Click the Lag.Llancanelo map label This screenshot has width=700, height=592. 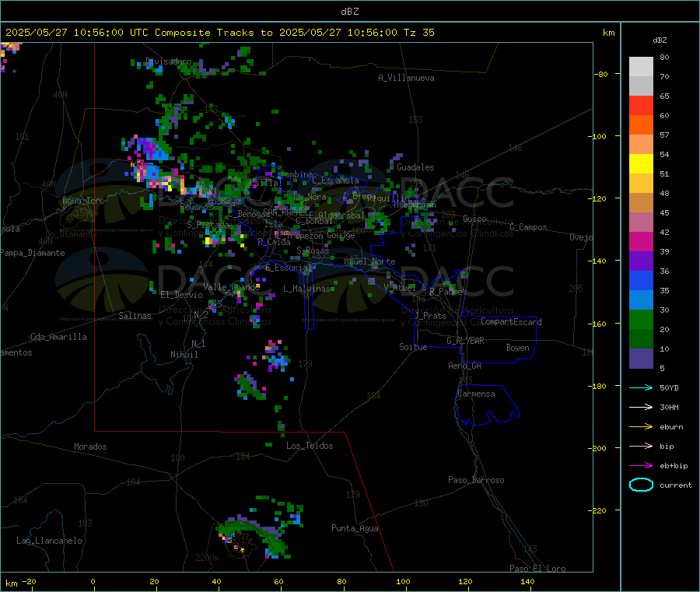[x=50, y=541]
